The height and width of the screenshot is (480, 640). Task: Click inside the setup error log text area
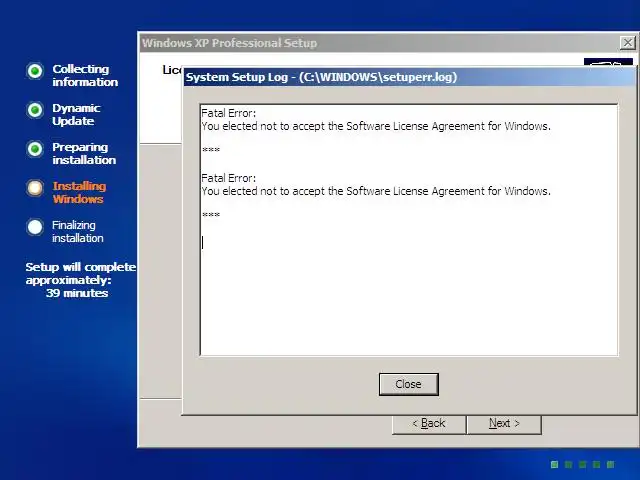[x=409, y=230]
